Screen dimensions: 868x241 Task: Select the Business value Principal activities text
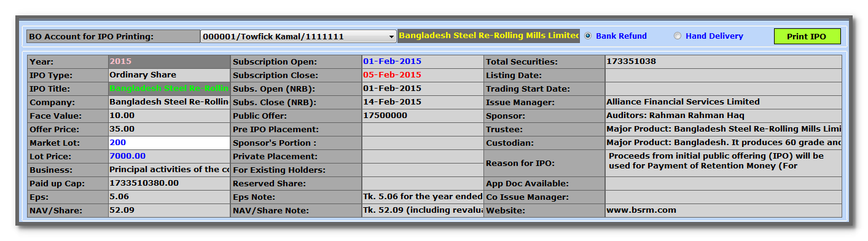(x=169, y=170)
